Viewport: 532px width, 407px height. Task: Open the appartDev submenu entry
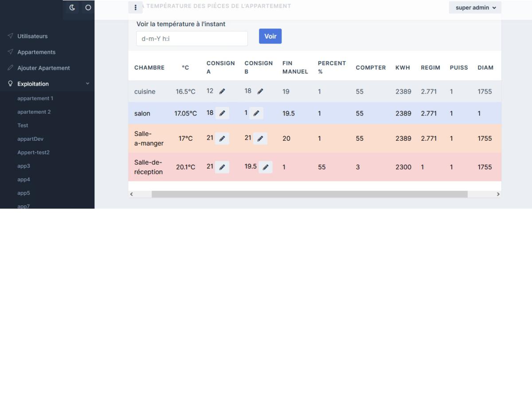pyautogui.click(x=30, y=139)
